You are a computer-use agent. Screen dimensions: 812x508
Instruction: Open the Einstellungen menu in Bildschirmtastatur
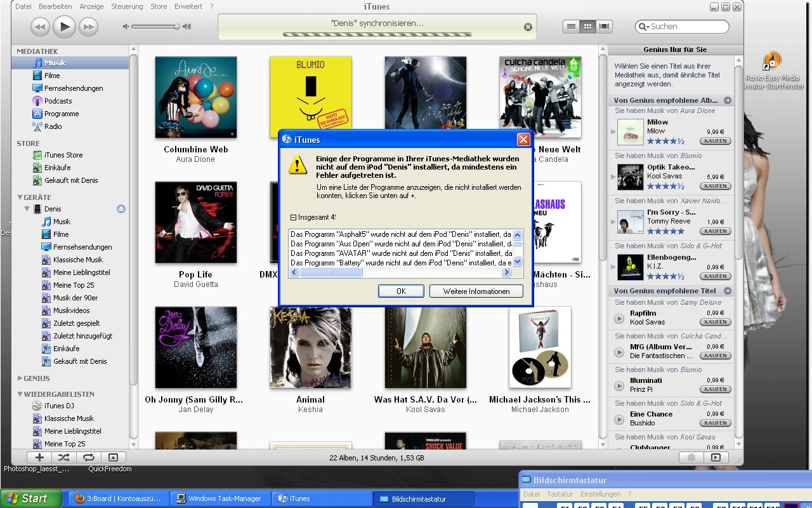click(600, 494)
